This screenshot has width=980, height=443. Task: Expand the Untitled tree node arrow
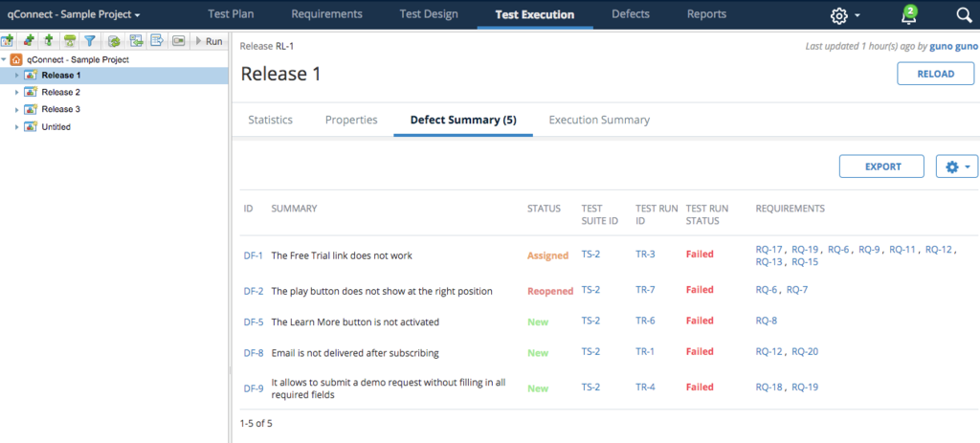17,127
